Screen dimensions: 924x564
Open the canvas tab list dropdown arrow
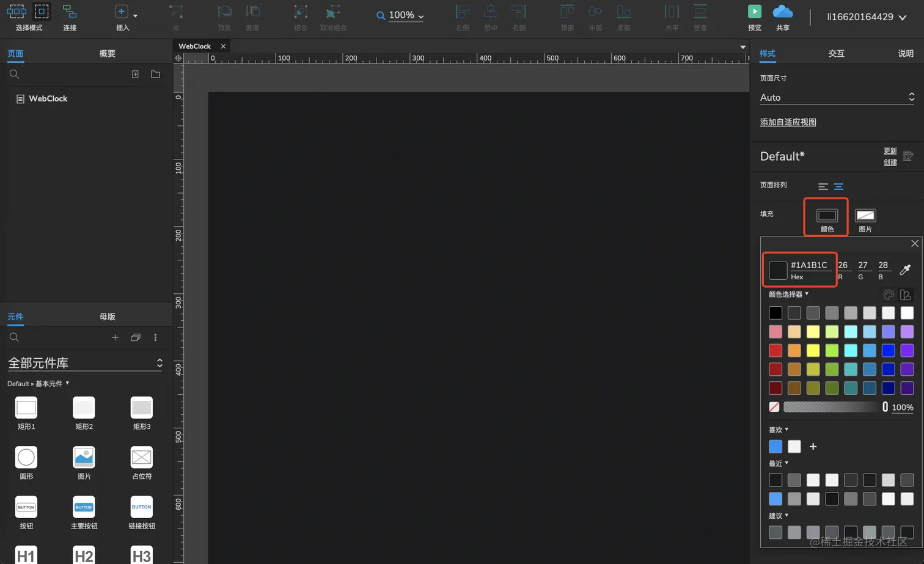click(x=743, y=47)
